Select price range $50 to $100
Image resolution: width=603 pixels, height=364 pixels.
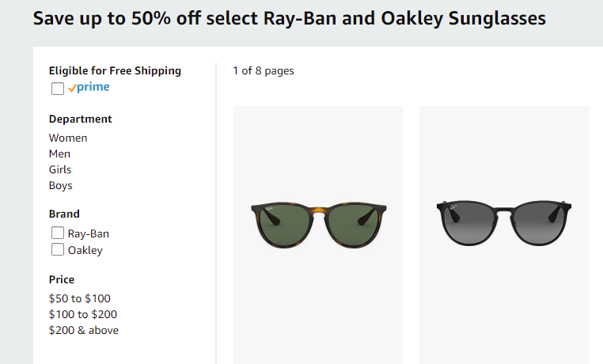coord(80,298)
